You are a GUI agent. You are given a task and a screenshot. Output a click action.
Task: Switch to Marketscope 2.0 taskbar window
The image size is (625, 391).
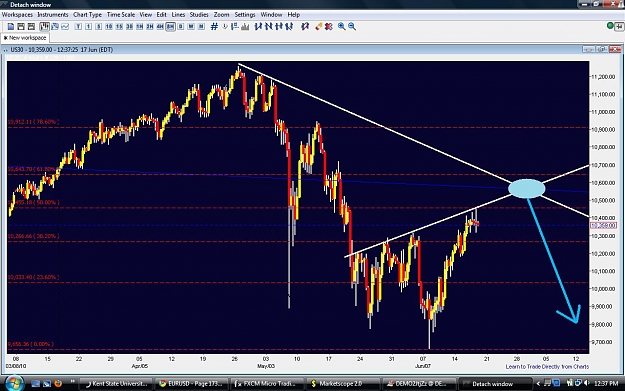tap(343, 384)
